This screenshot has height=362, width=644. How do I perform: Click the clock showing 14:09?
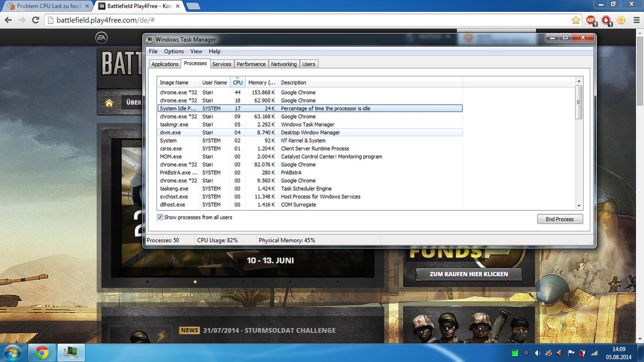(619, 349)
